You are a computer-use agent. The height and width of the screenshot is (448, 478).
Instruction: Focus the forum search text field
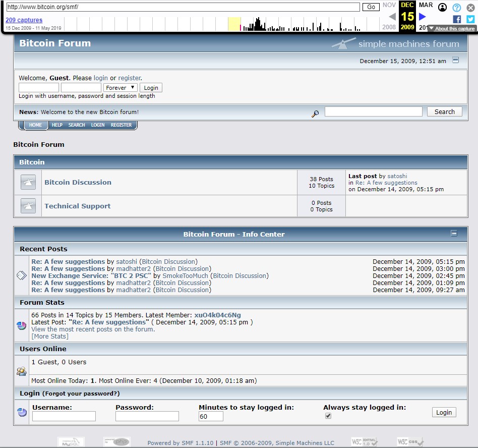pyautogui.click(x=374, y=111)
